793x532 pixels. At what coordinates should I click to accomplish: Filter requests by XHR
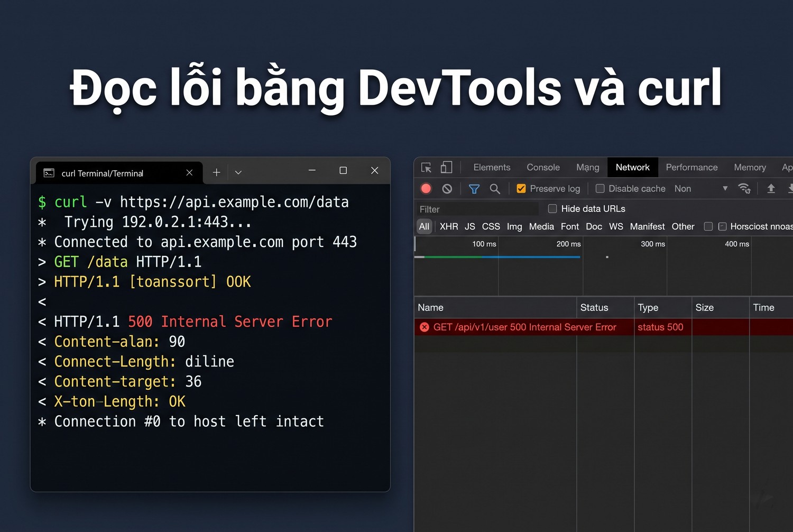coord(449,226)
